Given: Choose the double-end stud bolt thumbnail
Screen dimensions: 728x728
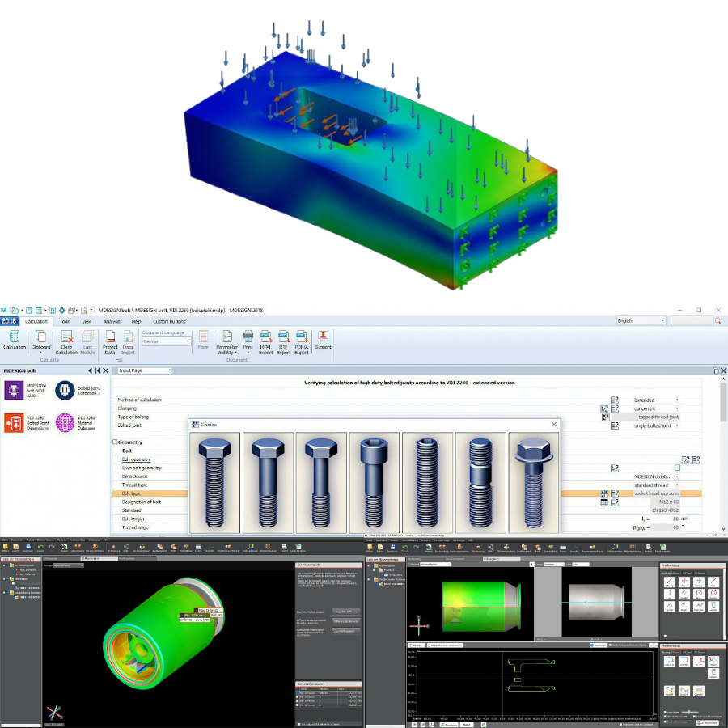Looking at the screenshot, I should 480,483.
